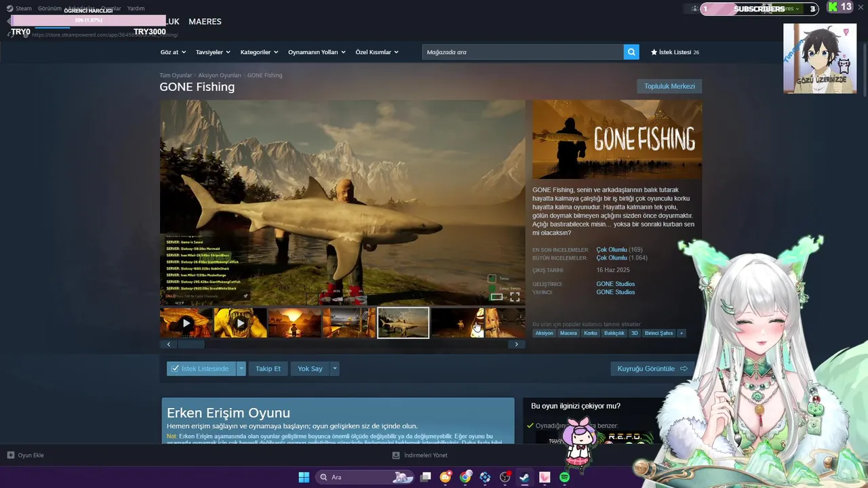Click the Steam logo menu at top-left
The image size is (868, 488).
(x=9, y=9)
